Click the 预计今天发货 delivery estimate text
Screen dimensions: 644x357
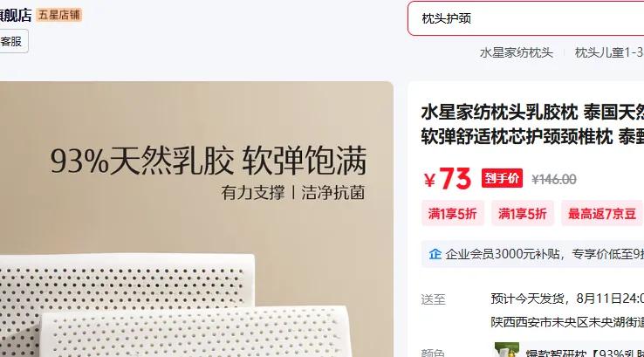pyautogui.click(x=527, y=299)
